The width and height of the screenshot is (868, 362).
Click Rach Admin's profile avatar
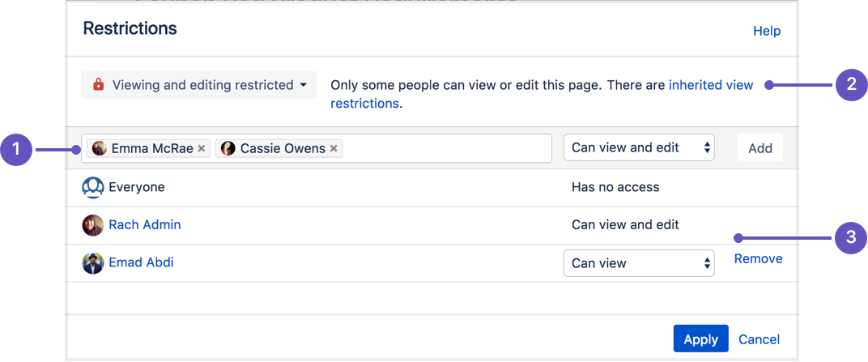tap(93, 224)
